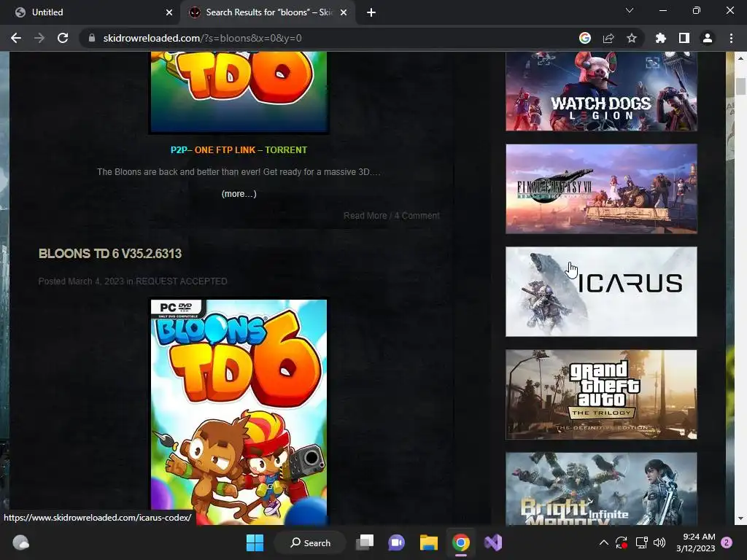Open the REQUEST ACCEPTED category link
Screen dimensions: 747x560
point(181,281)
